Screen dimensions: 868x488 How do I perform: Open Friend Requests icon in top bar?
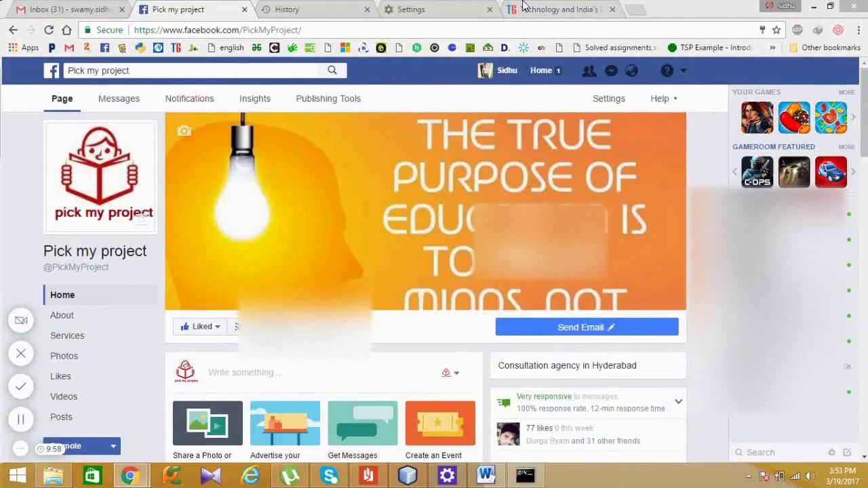[x=589, y=70]
